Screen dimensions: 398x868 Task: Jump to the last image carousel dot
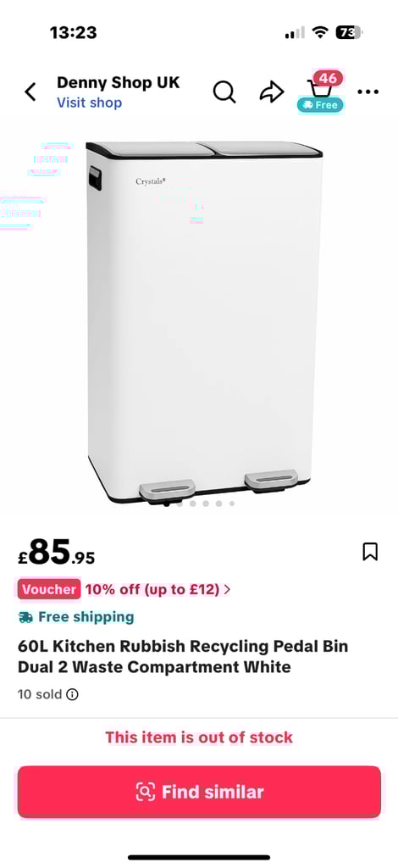click(x=232, y=504)
